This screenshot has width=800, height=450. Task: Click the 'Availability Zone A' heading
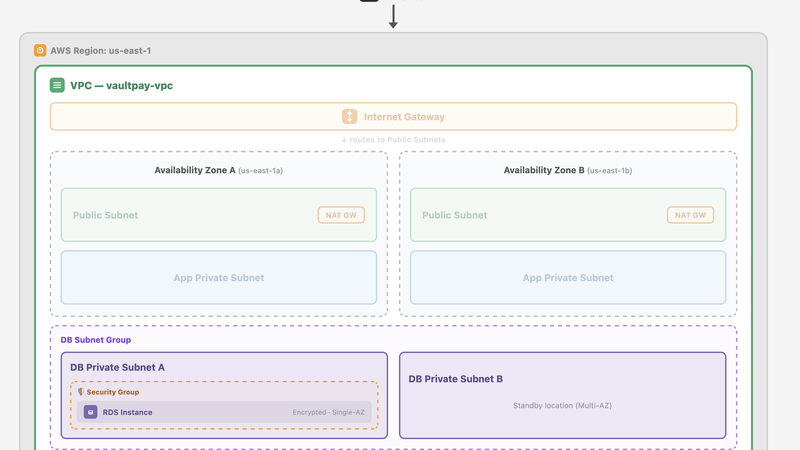[195, 170]
